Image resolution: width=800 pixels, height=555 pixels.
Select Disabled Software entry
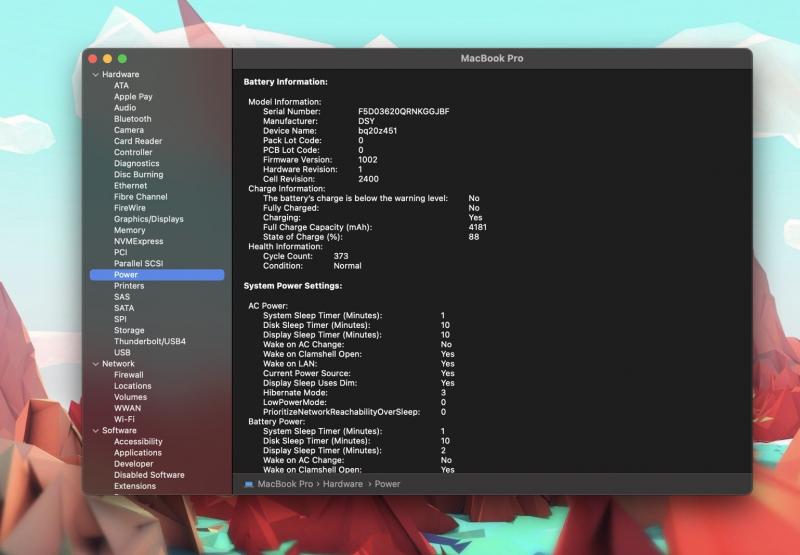[149, 475]
